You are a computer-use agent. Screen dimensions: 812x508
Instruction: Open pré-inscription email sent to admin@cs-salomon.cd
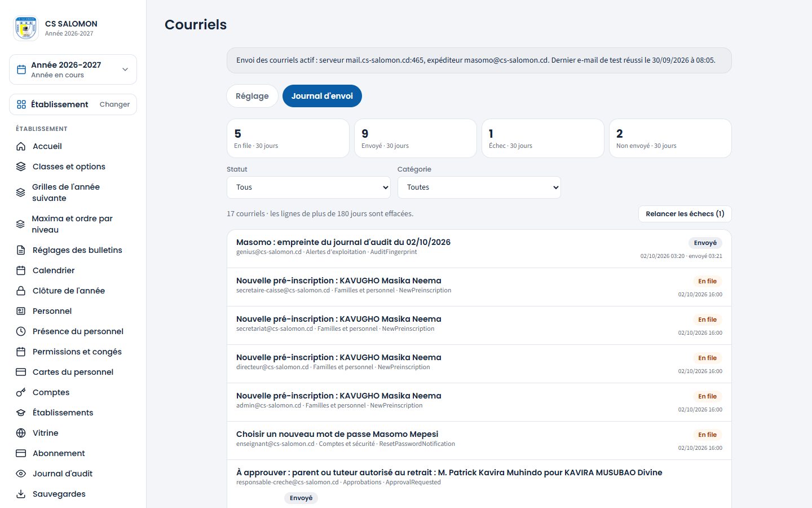coord(479,402)
